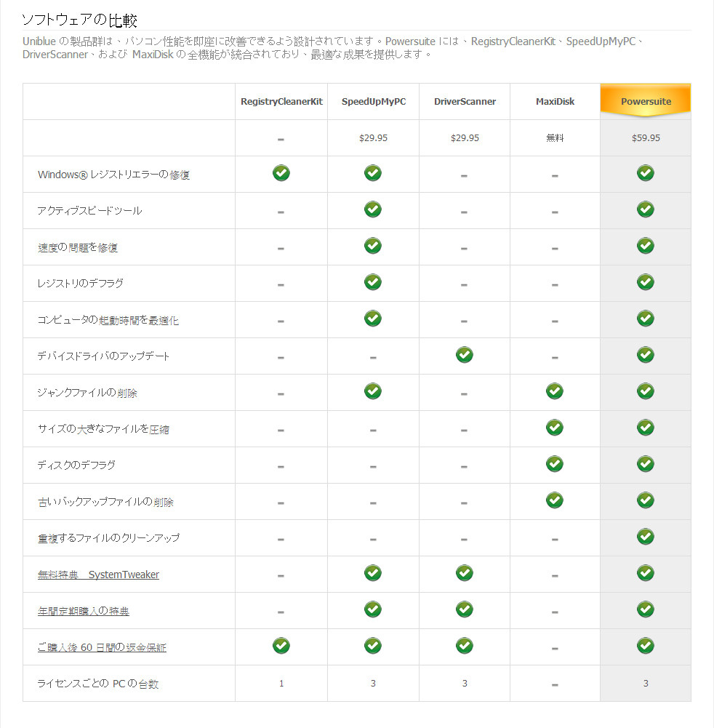This screenshot has height=728, width=714.
Task: Click the アクティブスピードツール row label
Action: click(89, 211)
